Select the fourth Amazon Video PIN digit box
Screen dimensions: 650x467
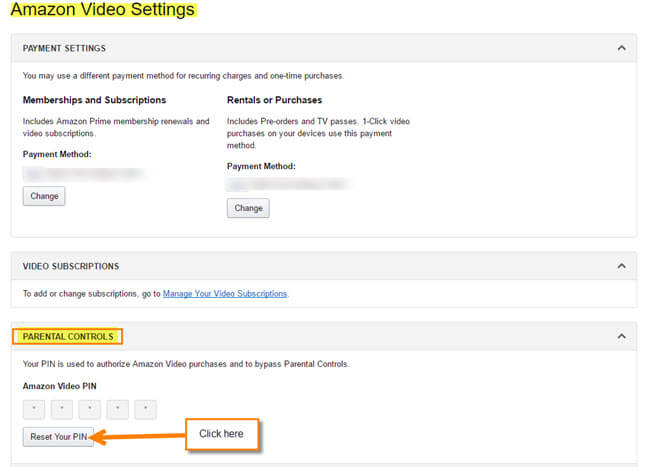[x=118, y=409]
